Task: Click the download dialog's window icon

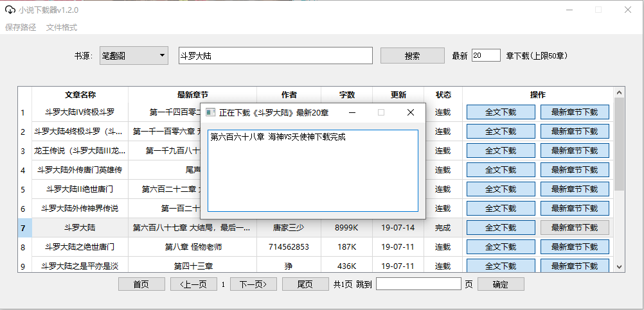Action: (210, 112)
